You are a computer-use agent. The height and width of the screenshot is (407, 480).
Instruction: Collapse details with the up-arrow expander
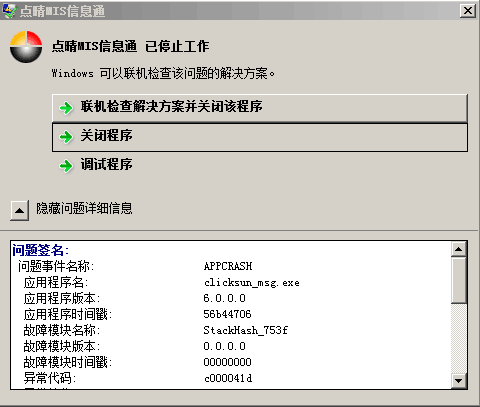[x=19, y=210]
